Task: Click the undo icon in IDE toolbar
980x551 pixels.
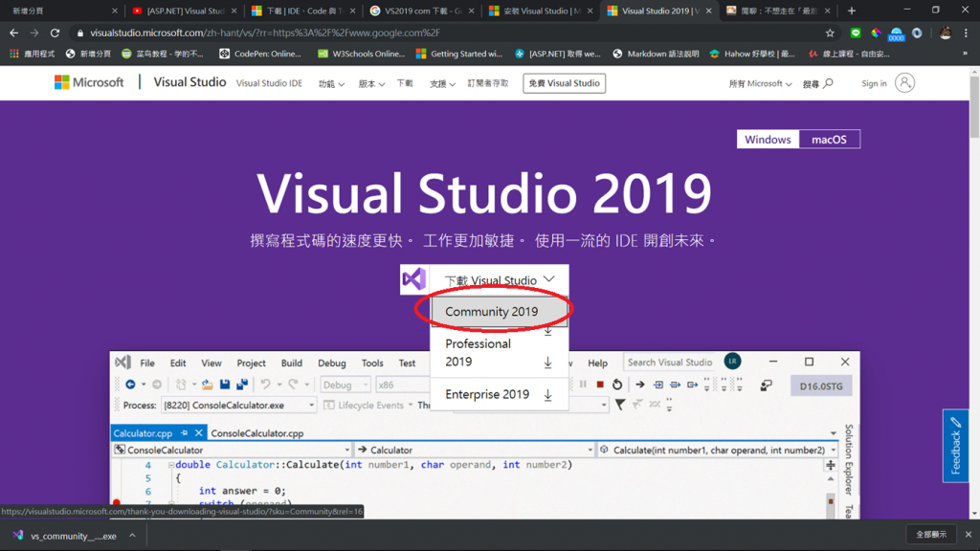Action: coord(266,385)
